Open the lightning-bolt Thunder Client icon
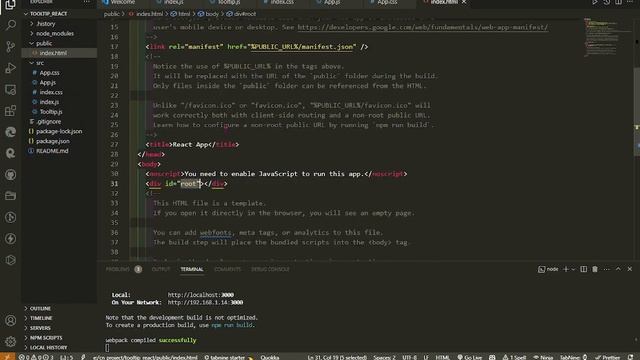Image resolution: width=640 pixels, height=360 pixels. click(x=11, y=238)
